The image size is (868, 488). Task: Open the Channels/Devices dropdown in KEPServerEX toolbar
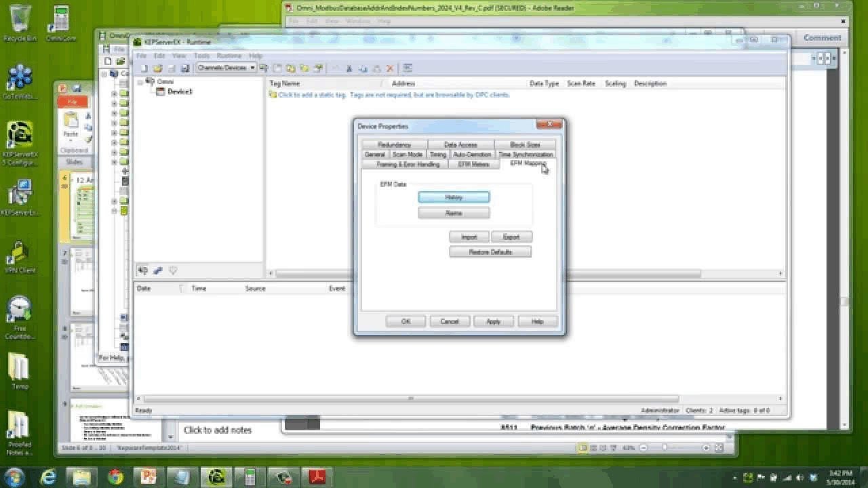[x=226, y=68]
